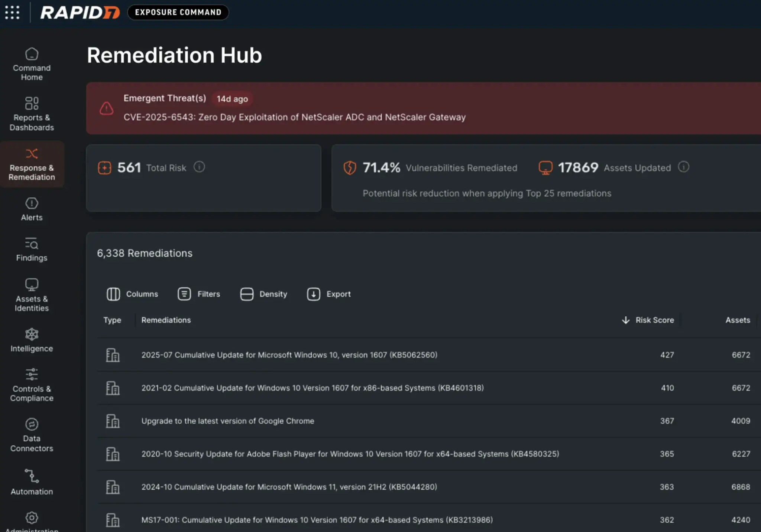Click the Data Connectors icon
Viewport: 761px width, 532px height.
tap(32, 424)
